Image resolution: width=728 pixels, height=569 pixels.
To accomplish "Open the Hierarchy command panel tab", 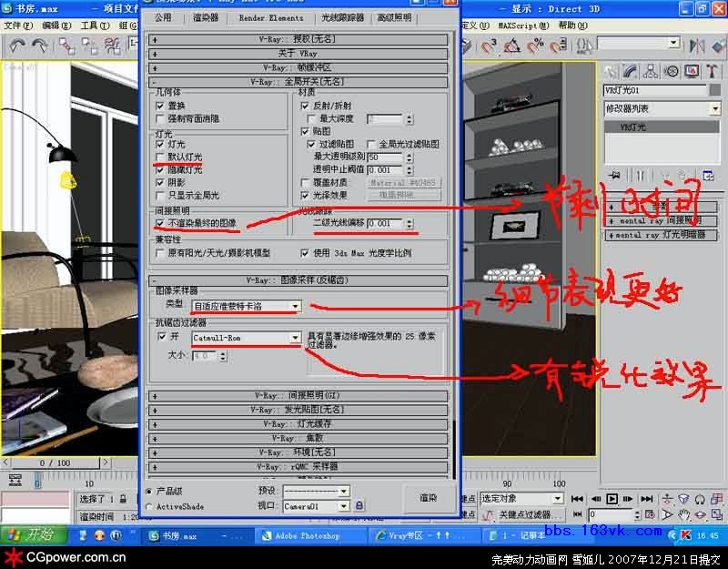I will 651,71.
